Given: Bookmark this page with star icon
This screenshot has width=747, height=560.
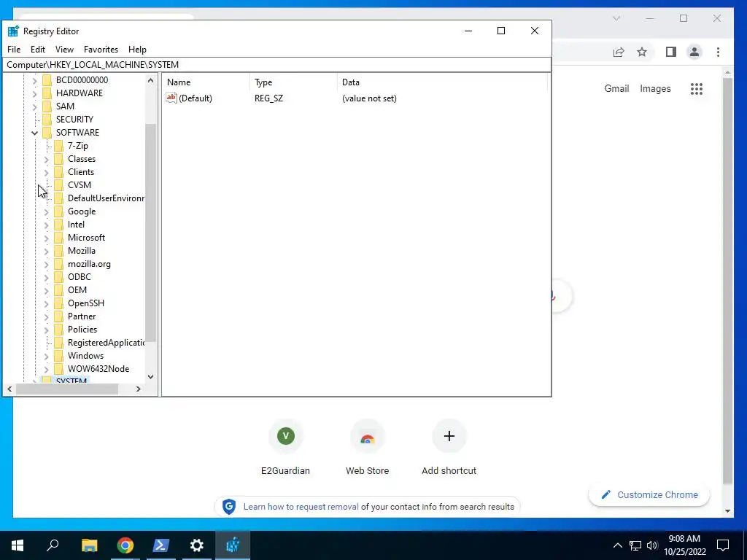Looking at the screenshot, I should (642, 52).
